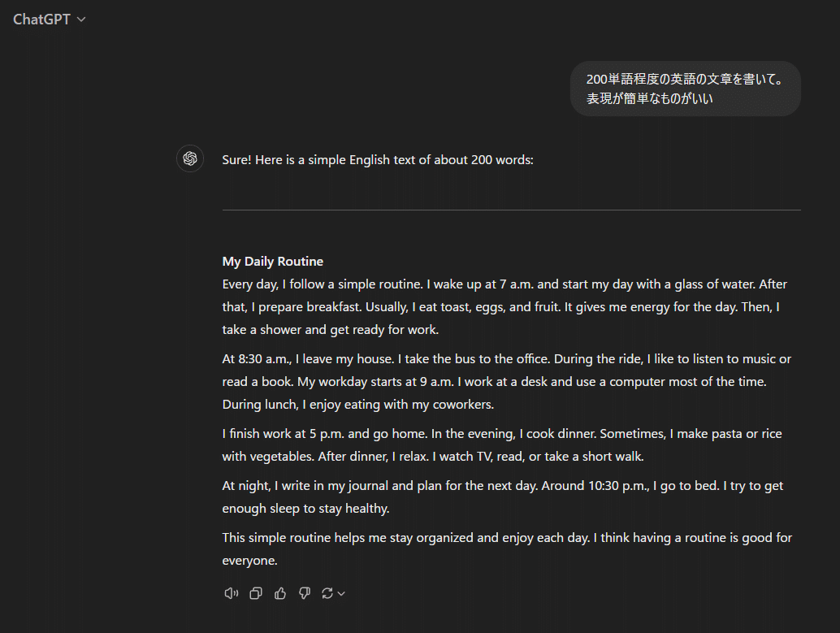Click the ChatGPT logo avatar beside the response
The height and width of the screenshot is (633, 840).
coord(190,158)
